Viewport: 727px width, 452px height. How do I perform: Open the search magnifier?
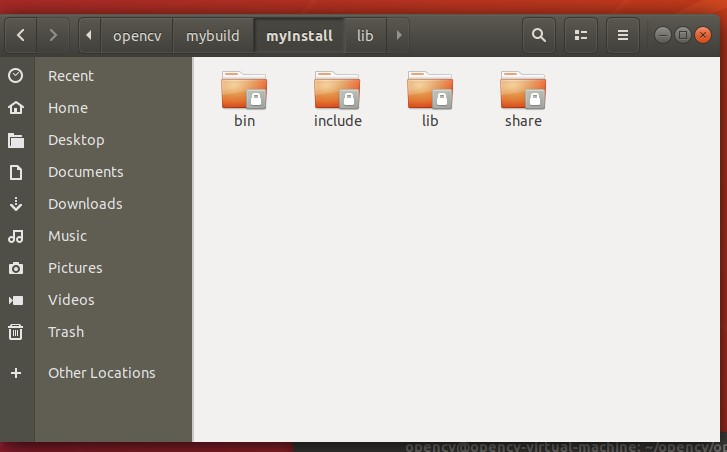(x=539, y=35)
